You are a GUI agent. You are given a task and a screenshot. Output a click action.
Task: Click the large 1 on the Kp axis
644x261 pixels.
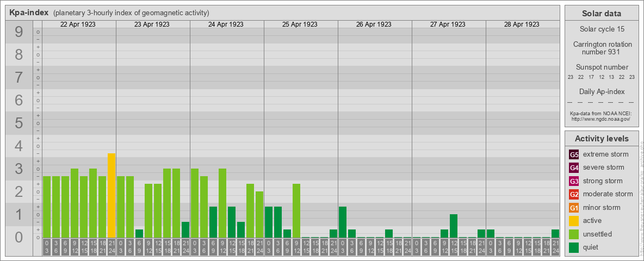point(18,214)
